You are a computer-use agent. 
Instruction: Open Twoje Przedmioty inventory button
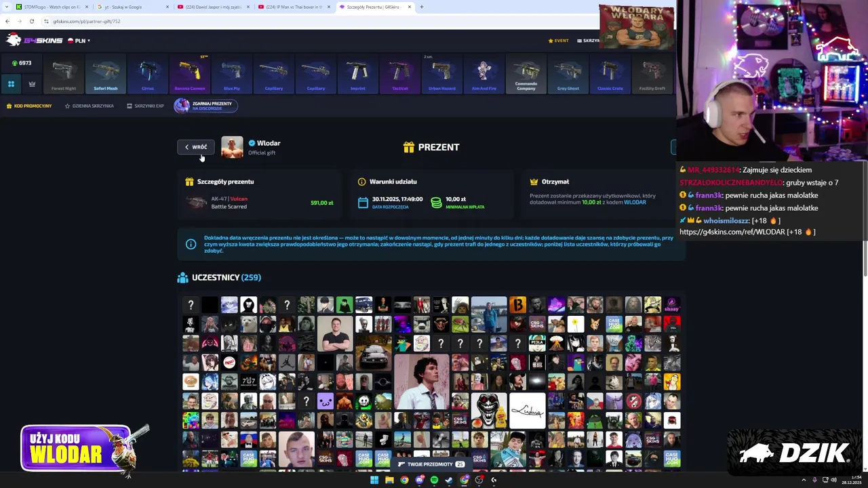coord(431,464)
